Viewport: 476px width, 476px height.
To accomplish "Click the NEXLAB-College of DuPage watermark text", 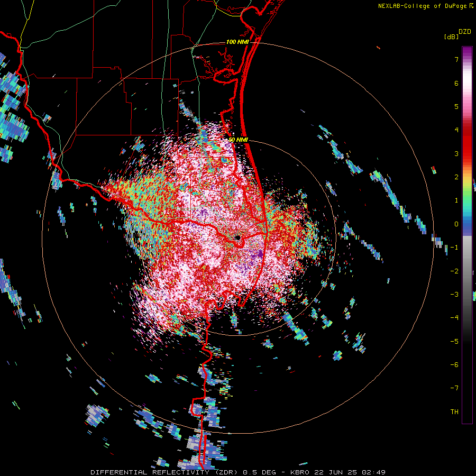I will point(425,6).
